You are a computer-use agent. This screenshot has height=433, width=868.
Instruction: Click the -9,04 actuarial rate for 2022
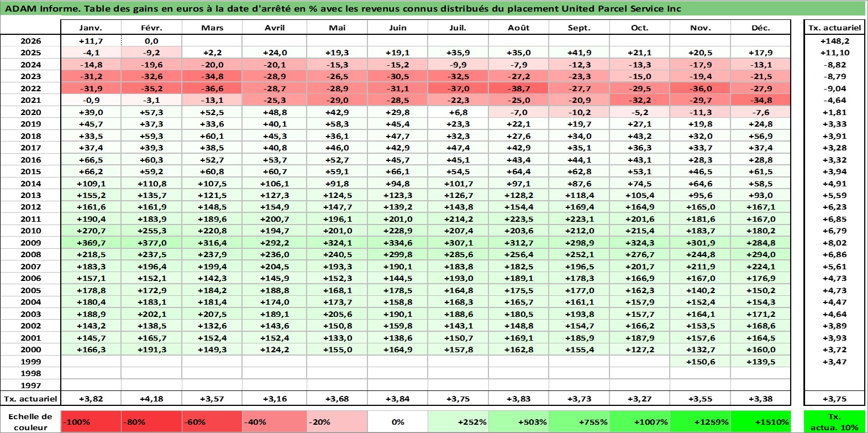click(x=834, y=88)
